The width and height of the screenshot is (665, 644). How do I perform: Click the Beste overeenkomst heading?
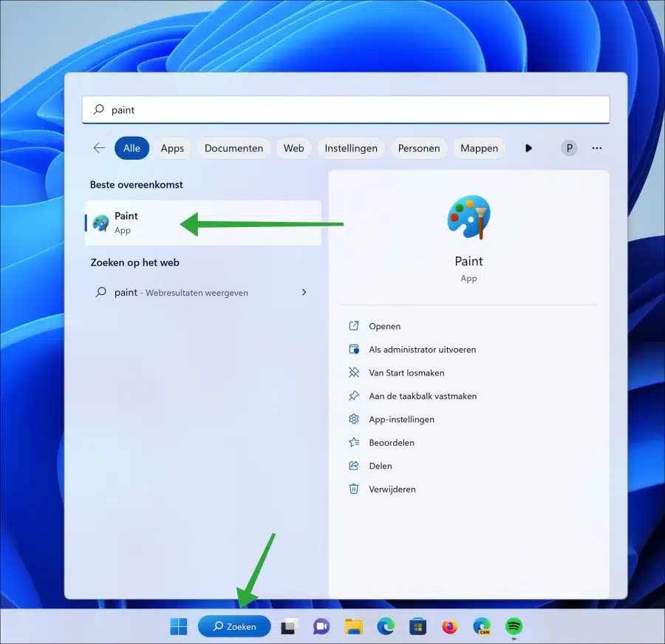(x=136, y=185)
